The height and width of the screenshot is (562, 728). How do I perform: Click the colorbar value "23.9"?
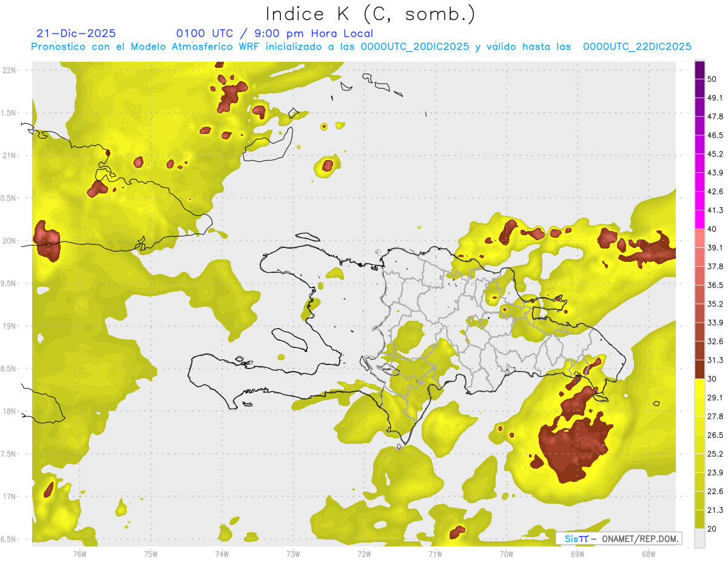click(x=715, y=473)
